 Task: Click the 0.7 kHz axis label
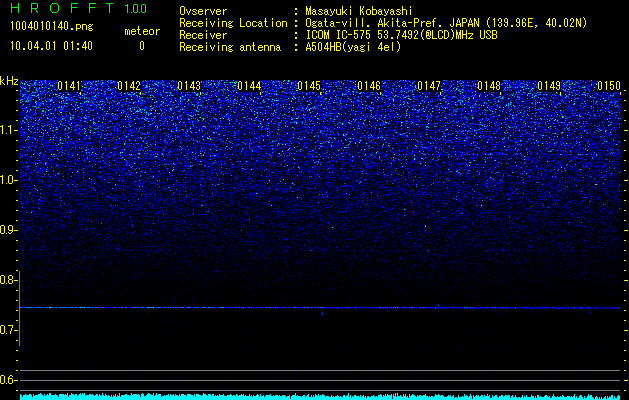[x=7, y=330]
